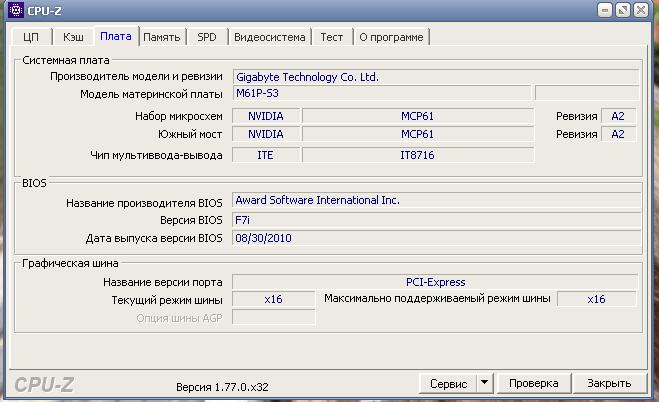Click the IT8716 chip value
This screenshot has width=659, height=402.
click(x=418, y=155)
